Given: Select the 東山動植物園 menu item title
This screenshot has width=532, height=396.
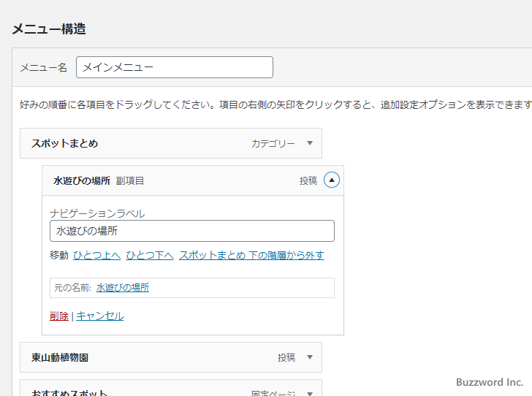Looking at the screenshot, I should pyautogui.click(x=65, y=358).
